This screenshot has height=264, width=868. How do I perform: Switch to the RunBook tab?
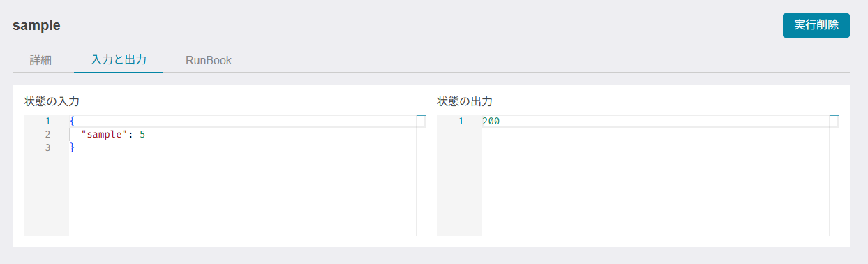click(209, 60)
